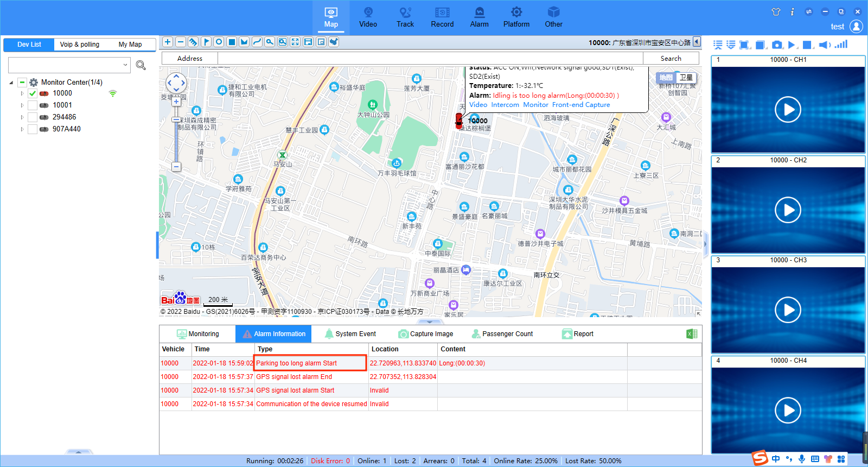Image resolution: width=868 pixels, height=467 pixels.
Task: Click the Front-end Capture link
Action: [x=581, y=105]
